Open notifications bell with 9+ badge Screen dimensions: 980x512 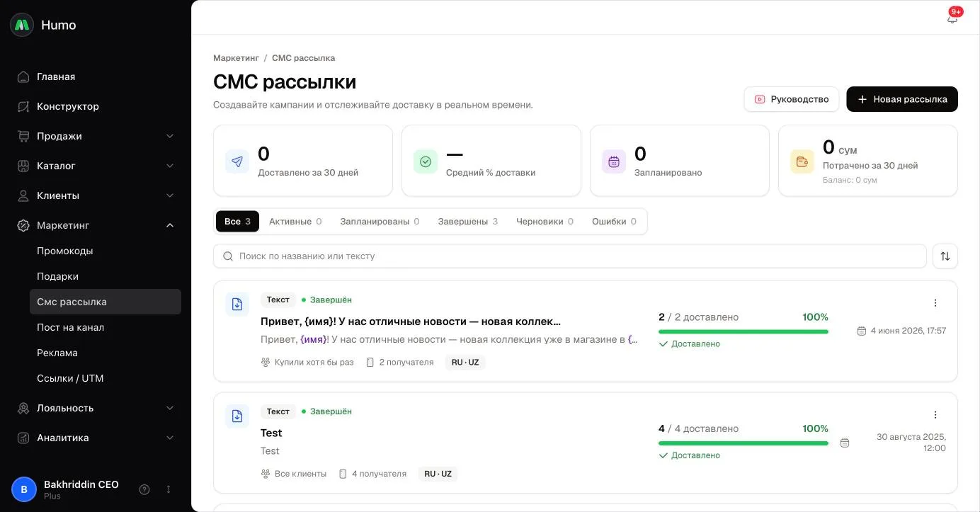tap(952, 18)
